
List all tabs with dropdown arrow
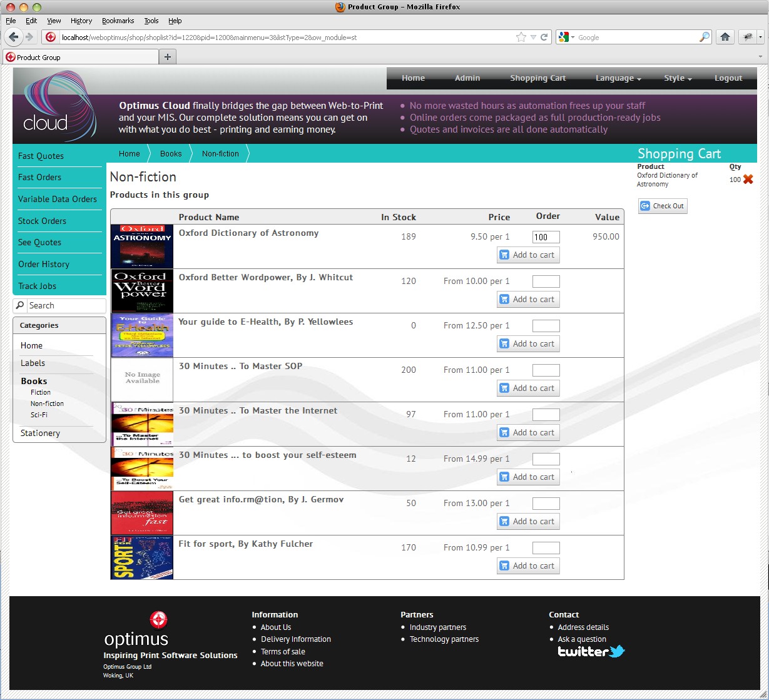(x=761, y=57)
